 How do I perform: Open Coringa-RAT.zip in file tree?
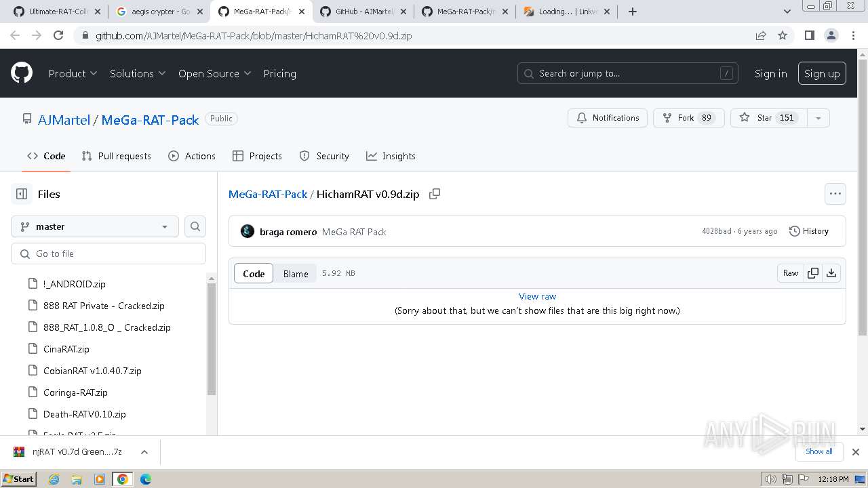point(75,392)
